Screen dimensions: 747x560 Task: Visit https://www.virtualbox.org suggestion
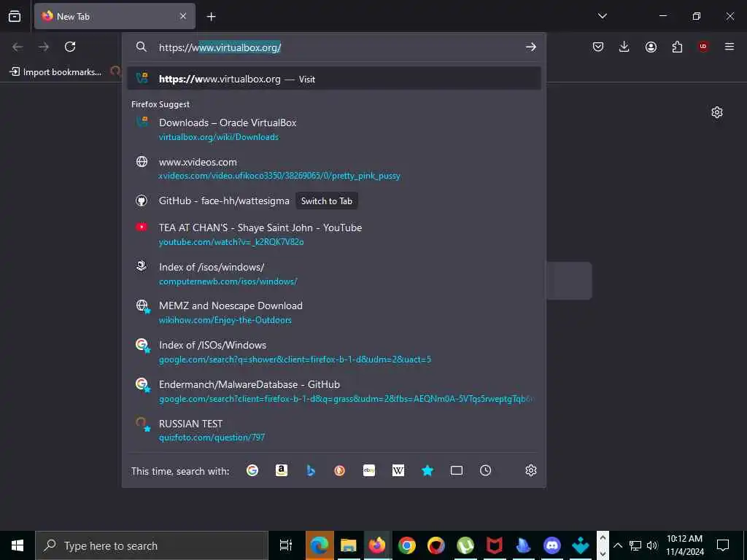click(334, 79)
